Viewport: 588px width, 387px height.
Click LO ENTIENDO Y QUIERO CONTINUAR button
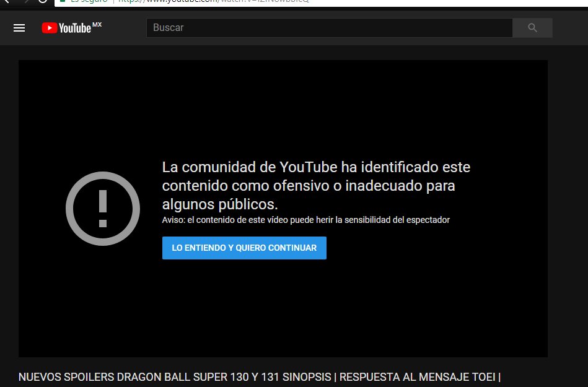pos(244,248)
